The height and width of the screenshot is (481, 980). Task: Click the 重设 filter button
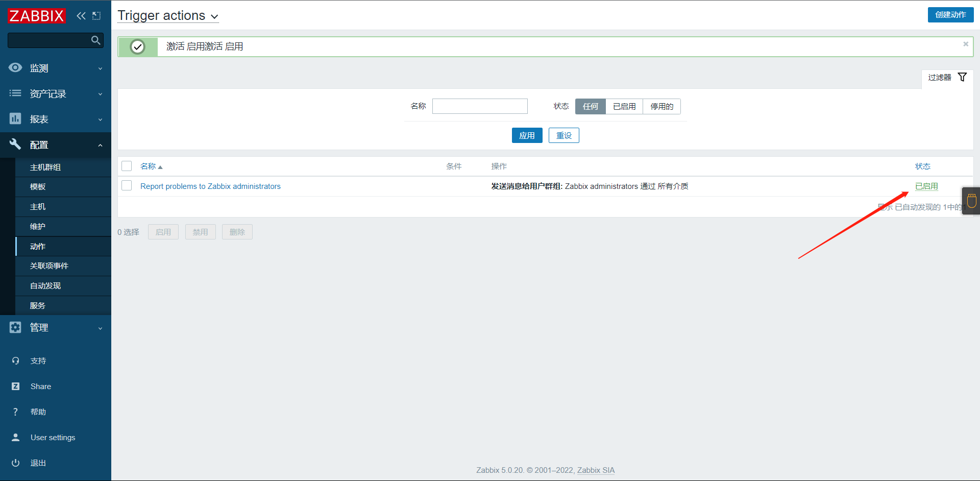(x=563, y=135)
